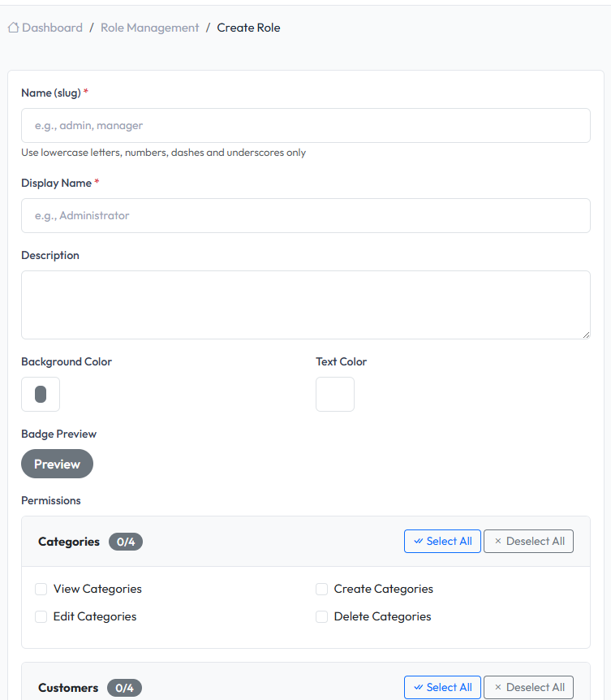Enable the View Categories checkbox
The image size is (611, 700).
[x=41, y=589]
